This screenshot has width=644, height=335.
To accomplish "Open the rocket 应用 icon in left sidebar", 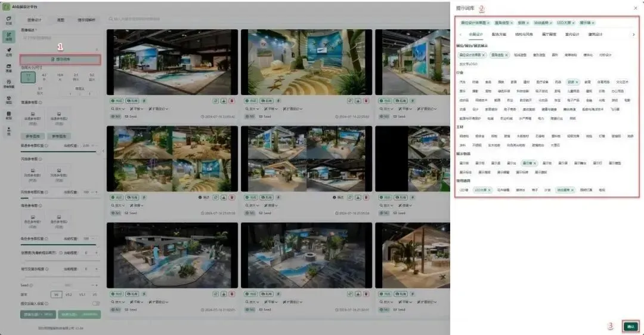I will pos(8,52).
